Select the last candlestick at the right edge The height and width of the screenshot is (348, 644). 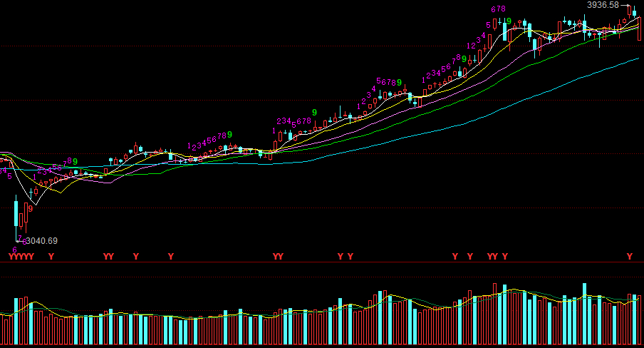[x=640, y=29]
